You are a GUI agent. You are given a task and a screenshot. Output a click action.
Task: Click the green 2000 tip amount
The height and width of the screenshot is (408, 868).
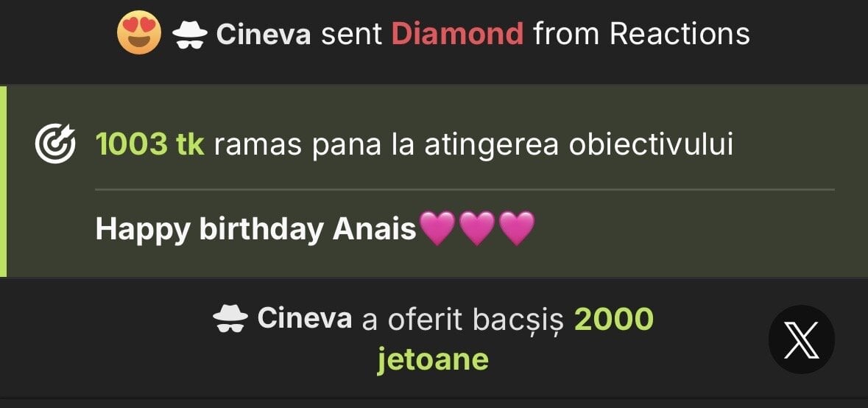click(613, 319)
